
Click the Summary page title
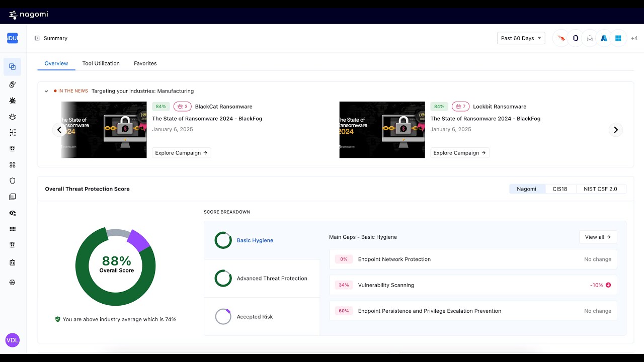pos(55,38)
